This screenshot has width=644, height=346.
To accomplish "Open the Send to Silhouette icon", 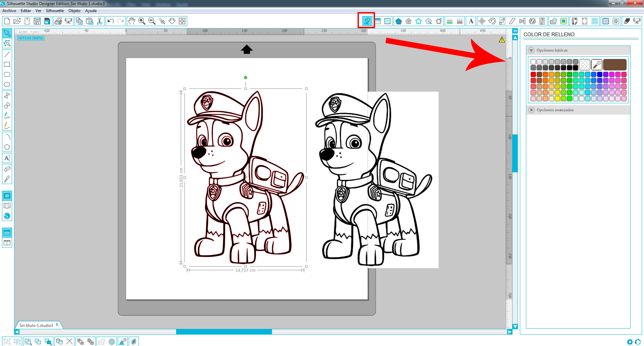I will 637,21.
